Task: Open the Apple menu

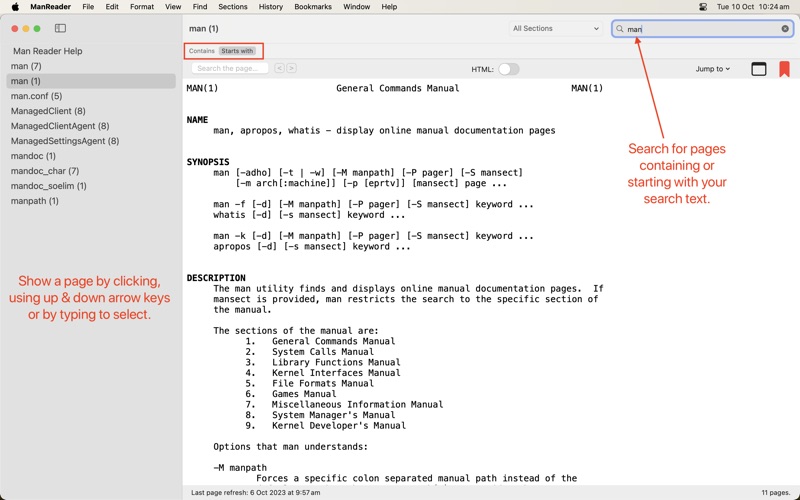Action: click(x=15, y=7)
